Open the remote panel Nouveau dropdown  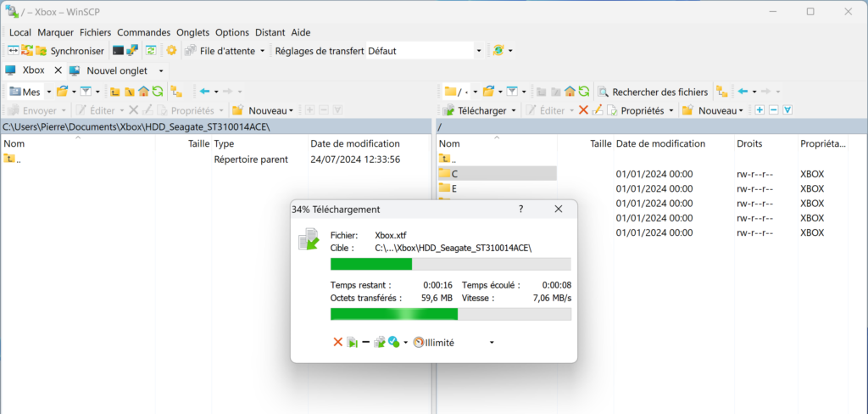click(x=713, y=110)
